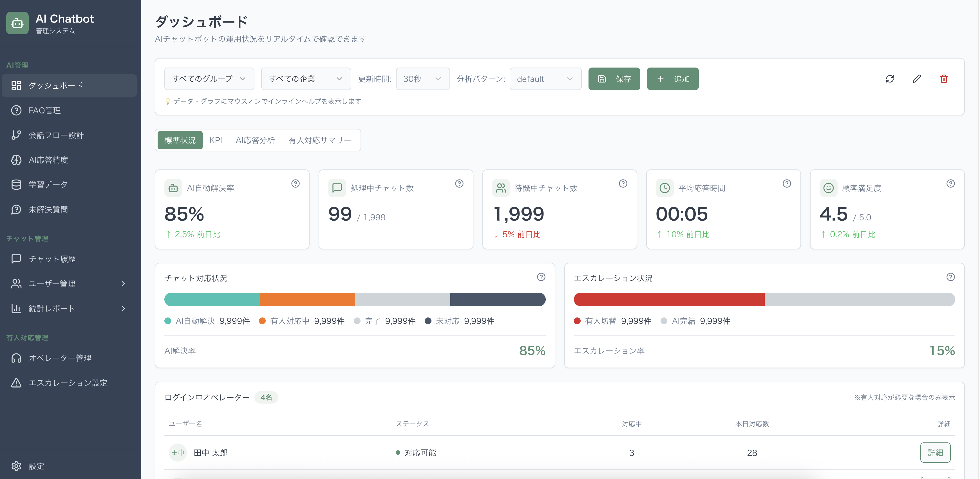
Task: Click the AI完結 legend entry
Action: (695, 321)
